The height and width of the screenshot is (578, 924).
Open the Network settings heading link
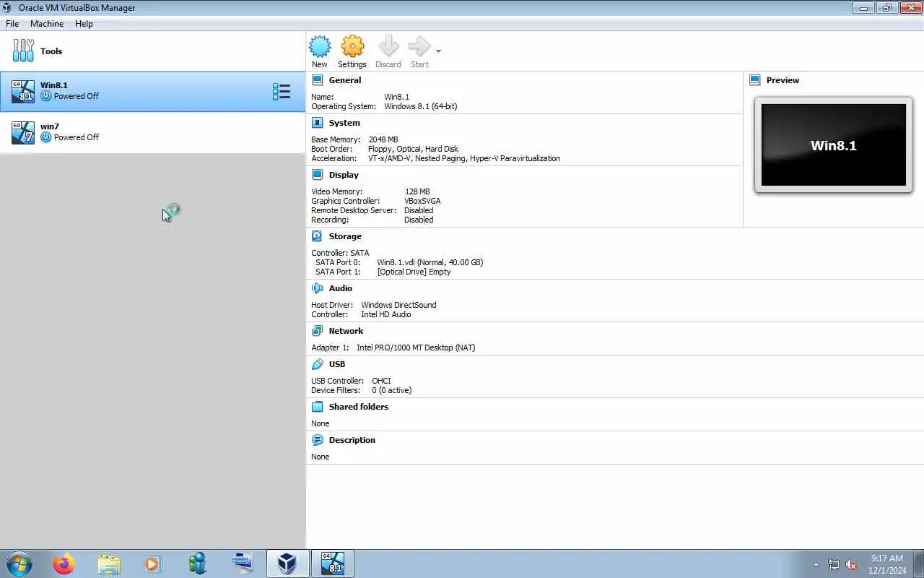click(346, 331)
